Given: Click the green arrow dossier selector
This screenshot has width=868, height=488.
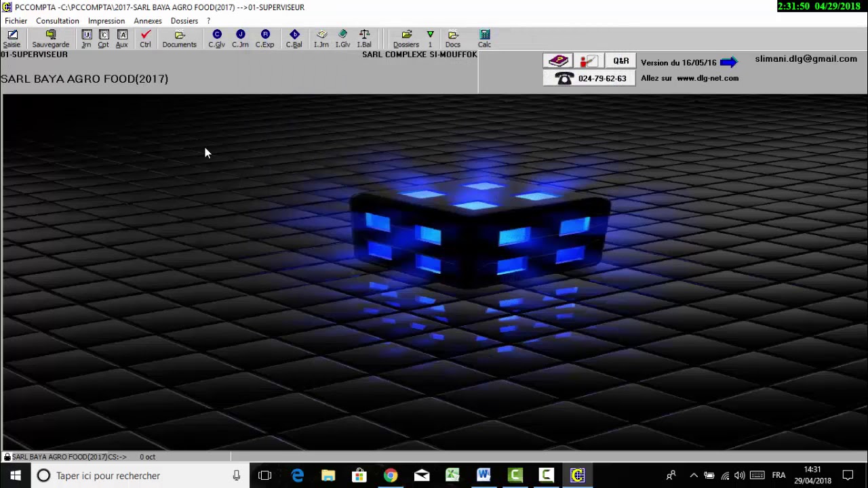Looking at the screenshot, I should [x=430, y=39].
